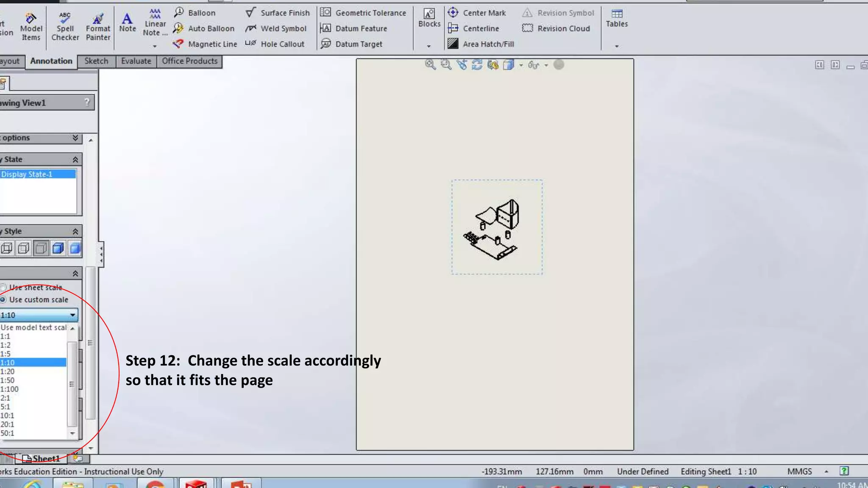Viewport: 868px width, 488px height.
Task: Select Hidden Lines Removed style
Action: [41, 248]
